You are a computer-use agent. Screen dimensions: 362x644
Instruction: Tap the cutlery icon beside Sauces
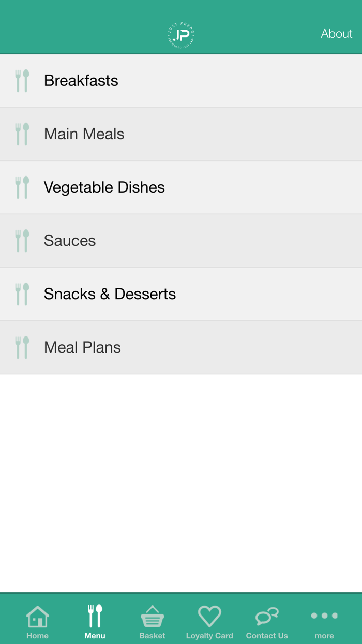pos(22,241)
